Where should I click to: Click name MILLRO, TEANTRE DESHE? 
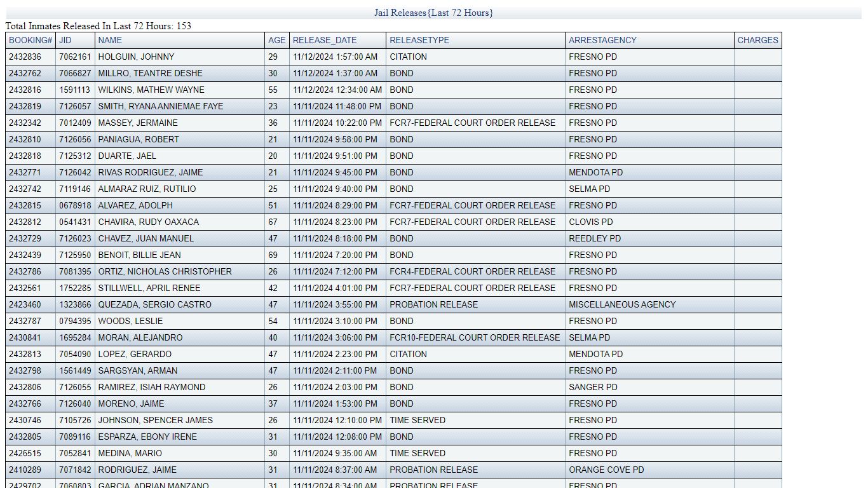(150, 73)
